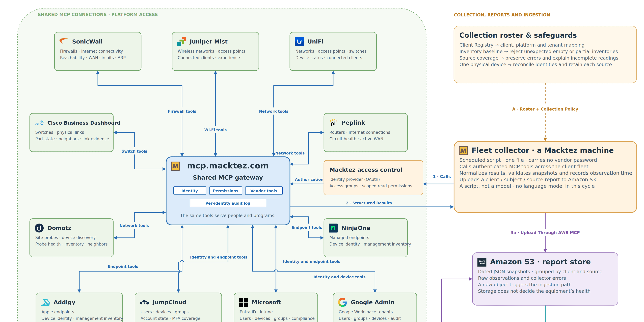Click the '2 · Structured Results' label
The height and width of the screenshot is (322, 644).
[369, 203]
